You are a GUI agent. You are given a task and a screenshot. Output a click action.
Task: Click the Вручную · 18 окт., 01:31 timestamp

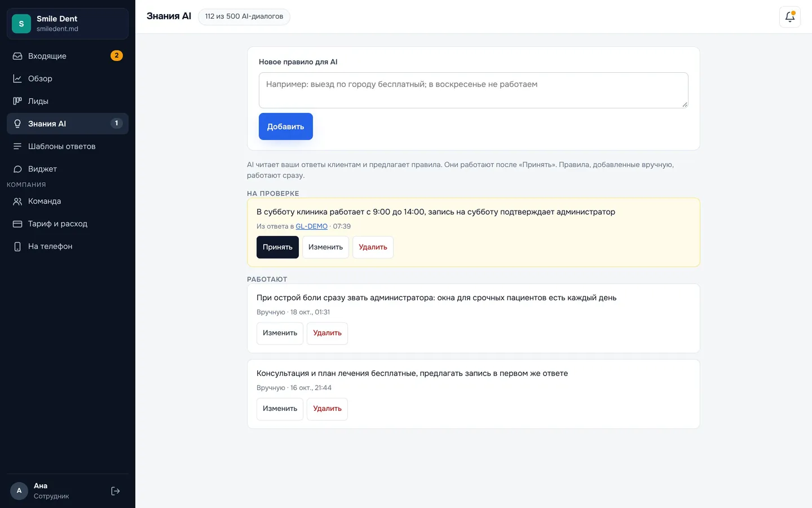[293, 312]
